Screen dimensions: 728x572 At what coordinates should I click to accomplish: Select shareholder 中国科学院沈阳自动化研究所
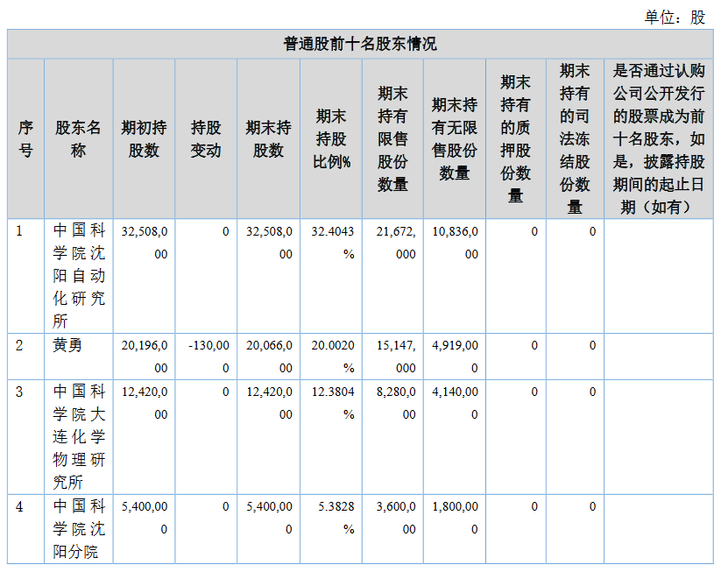pyautogui.click(x=79, y=275)
